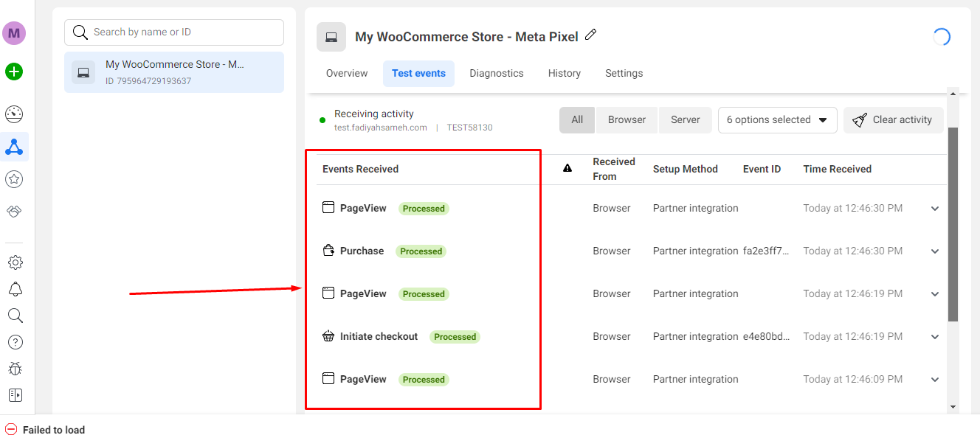Click the Event ID fa2e3ff7 value
Viewport: 980px width, 435px height.
click(766, 251)
